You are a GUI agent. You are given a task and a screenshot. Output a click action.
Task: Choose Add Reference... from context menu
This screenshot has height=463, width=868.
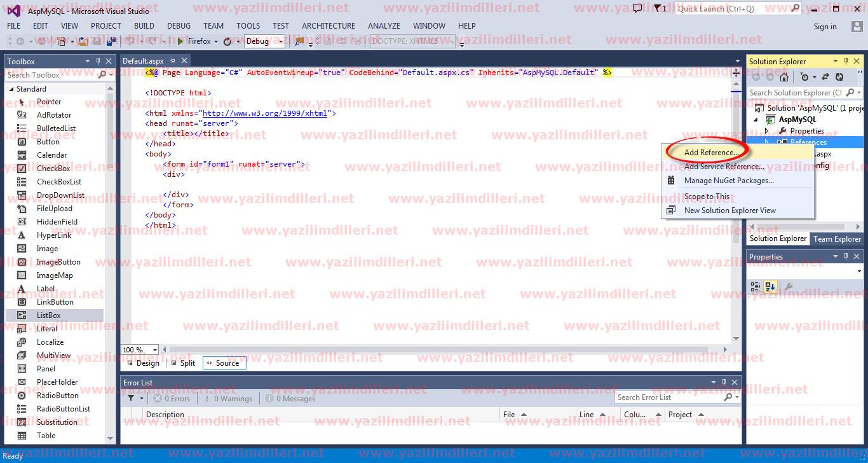coord(738,153)
